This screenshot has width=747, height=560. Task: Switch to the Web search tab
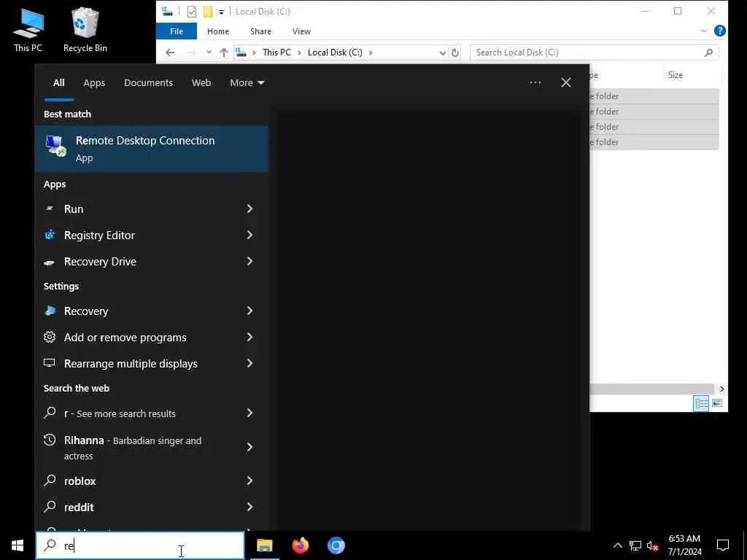pyautogui.click(x=201, y=83)
